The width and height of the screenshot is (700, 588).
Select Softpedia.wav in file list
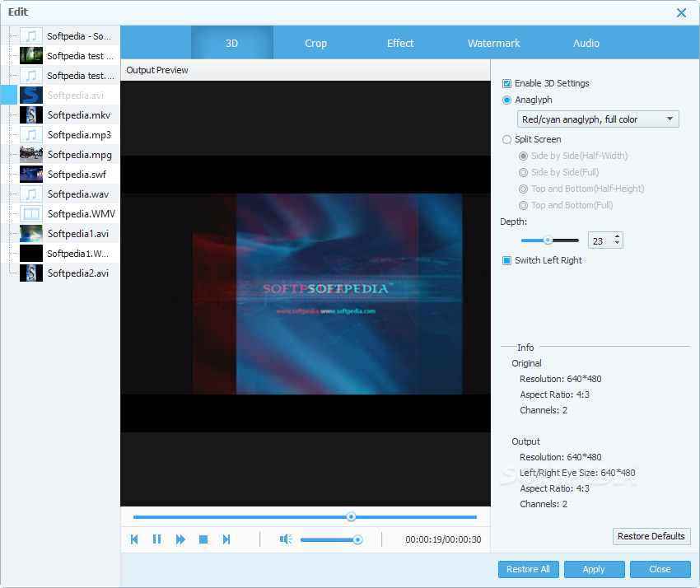[78, 194]
